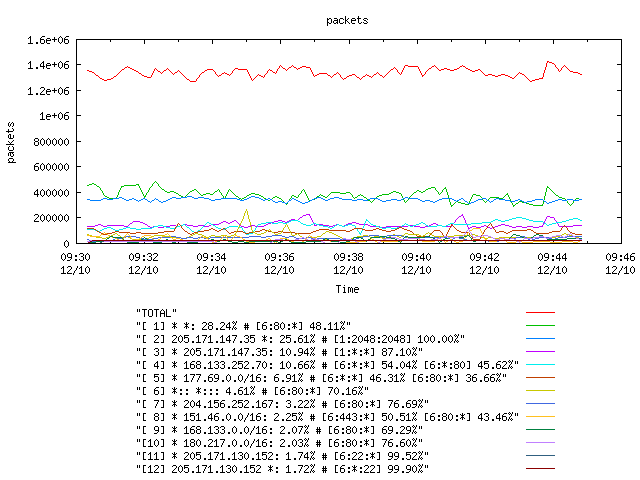Click the 800000 y-axis tick label
The width and height of the screenshot is (640, 480).
coord(51,142)
